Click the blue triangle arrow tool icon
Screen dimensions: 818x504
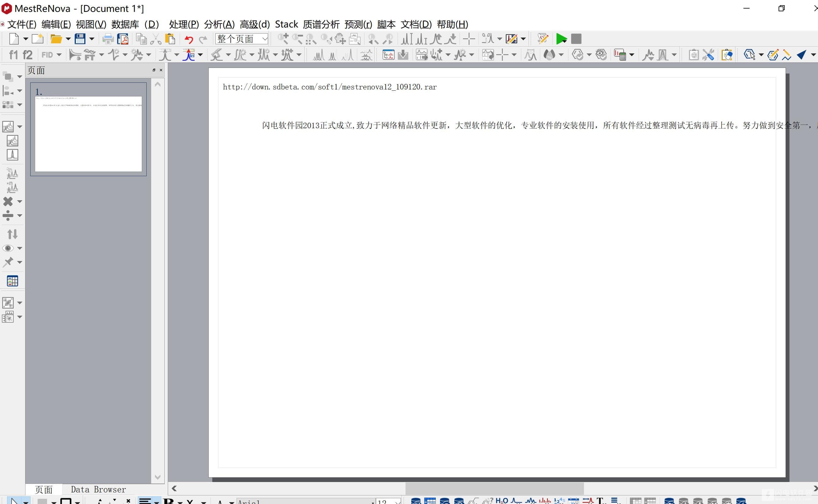(802, 55)
